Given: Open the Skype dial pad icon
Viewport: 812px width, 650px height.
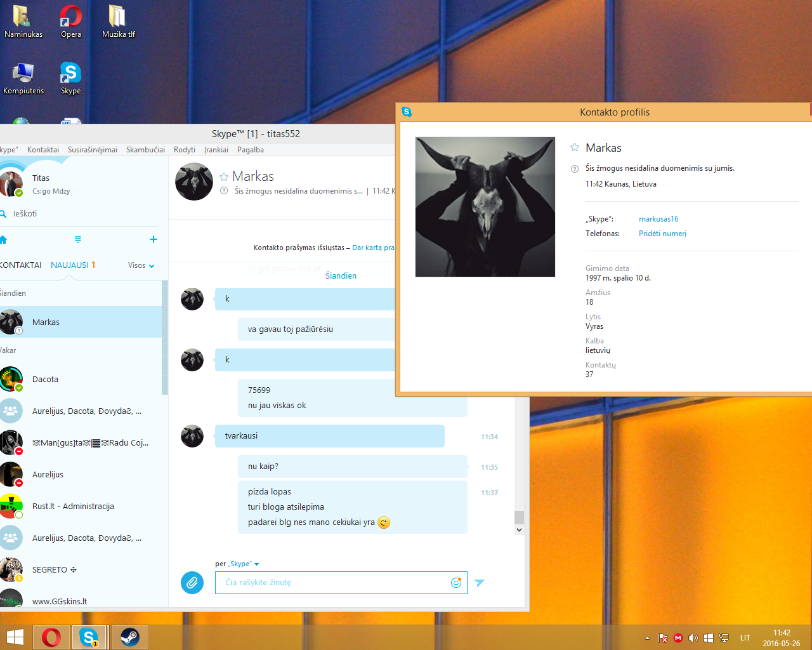Looking at the screenshot, I should pyautogui.click(x=78, y=239).
